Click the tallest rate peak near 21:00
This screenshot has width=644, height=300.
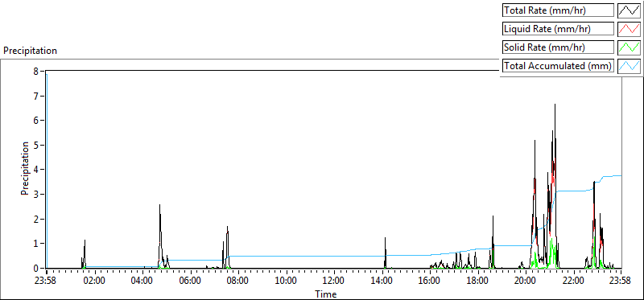(x=555, y=105)
